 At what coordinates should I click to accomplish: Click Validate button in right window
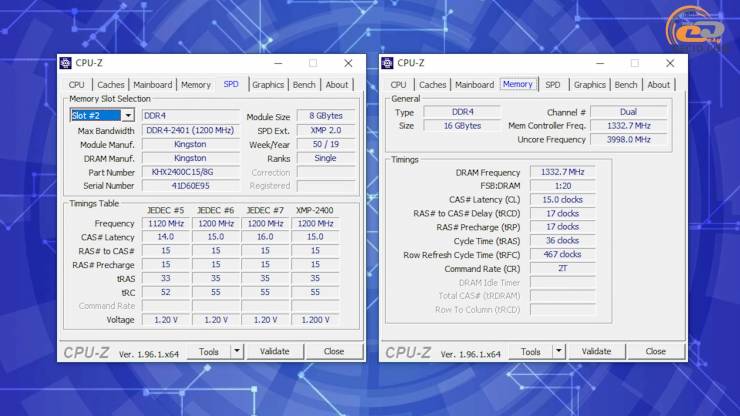pos(596,351)
